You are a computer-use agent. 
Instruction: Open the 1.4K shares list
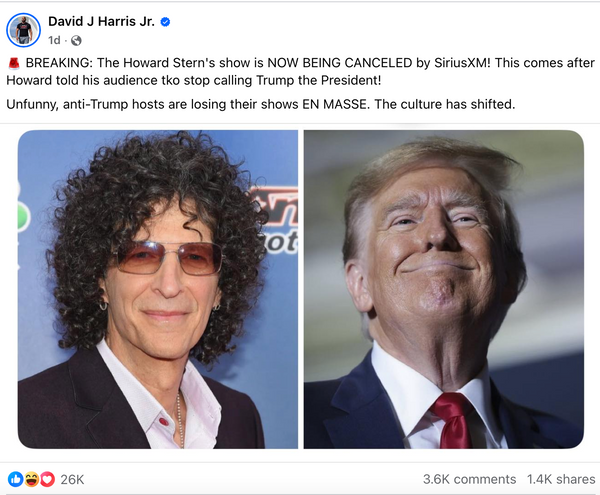[561, 479]
